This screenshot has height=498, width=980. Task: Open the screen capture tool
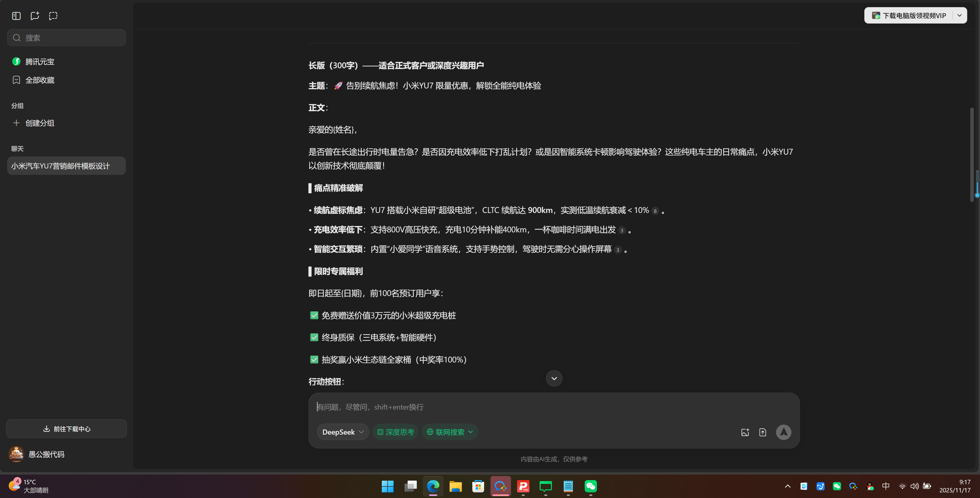(53, 16)
